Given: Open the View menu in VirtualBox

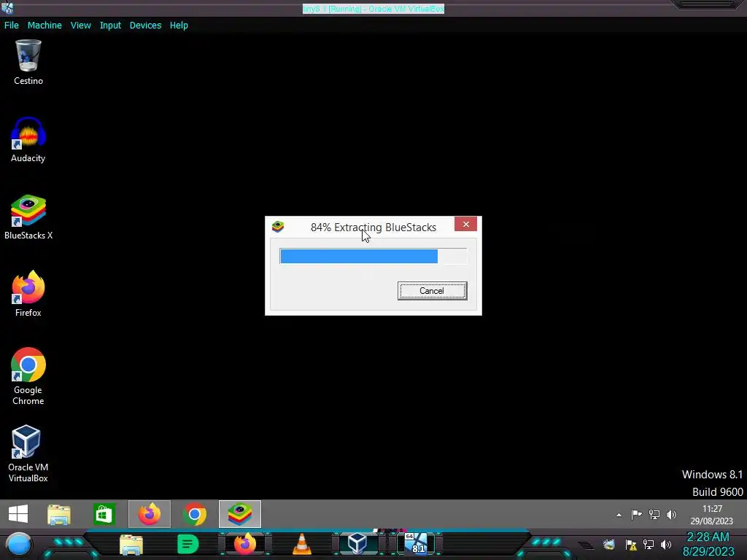Looking at the screenshot, I should pyautogui.click(x=80, y=26).
